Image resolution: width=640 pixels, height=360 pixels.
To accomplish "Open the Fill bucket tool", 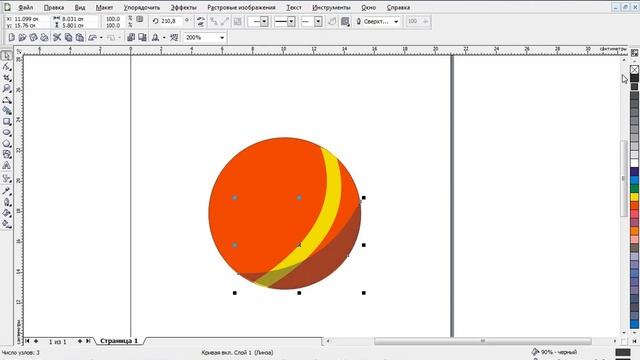I will point(7,213).
